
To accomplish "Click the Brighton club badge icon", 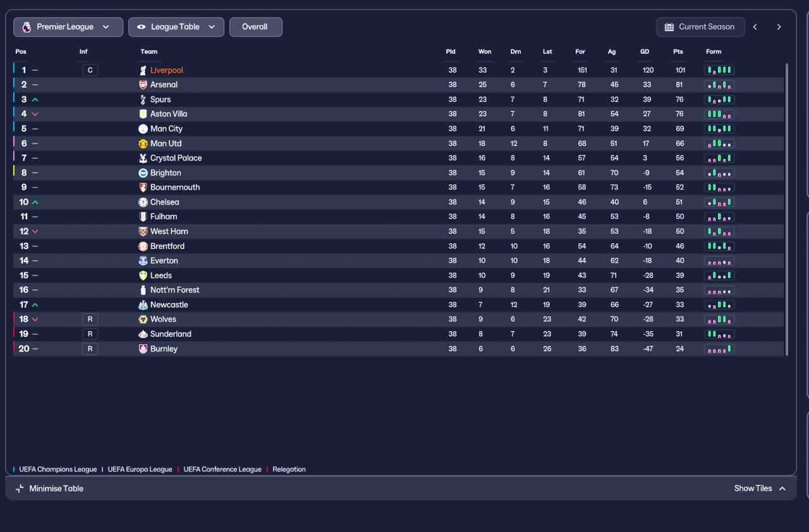I will tap(143, 172).
